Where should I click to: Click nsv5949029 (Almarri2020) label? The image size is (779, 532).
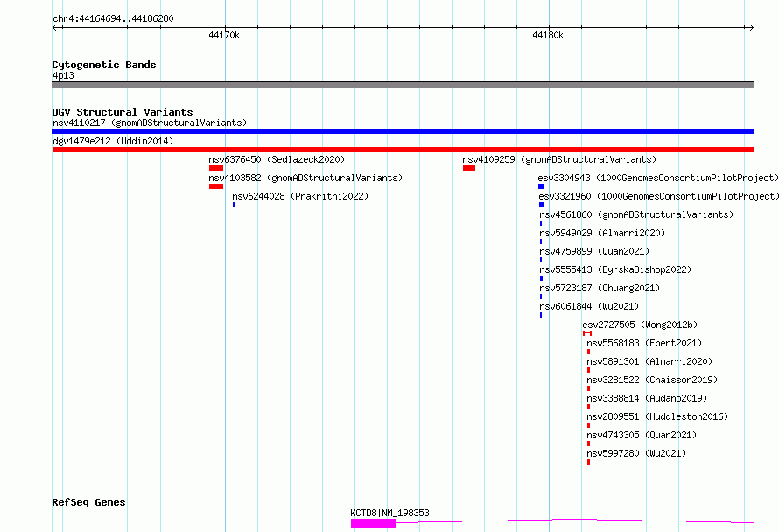click(x=602, y=233)
